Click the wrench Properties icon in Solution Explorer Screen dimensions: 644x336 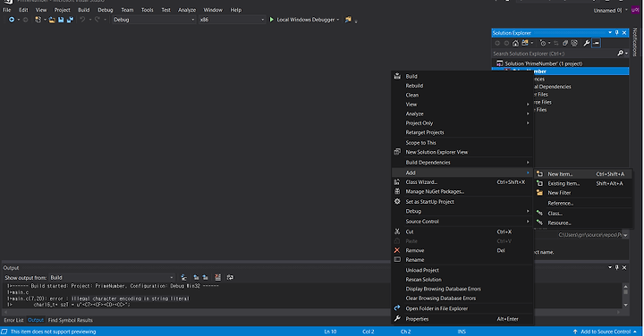587,43
